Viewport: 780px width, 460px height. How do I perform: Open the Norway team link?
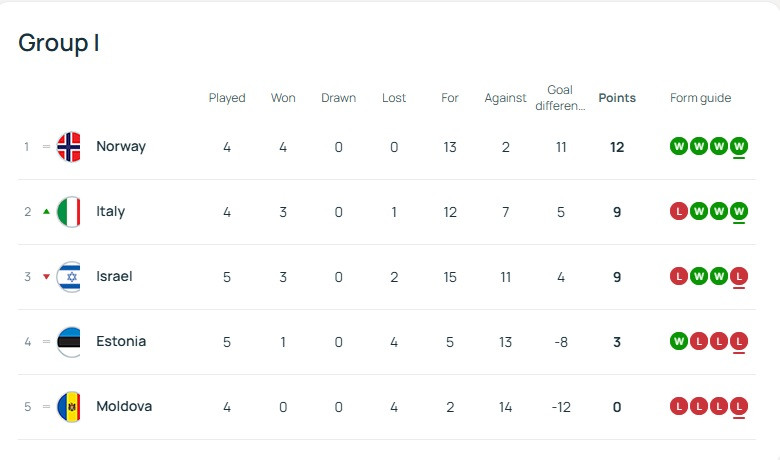pos(121,147)
